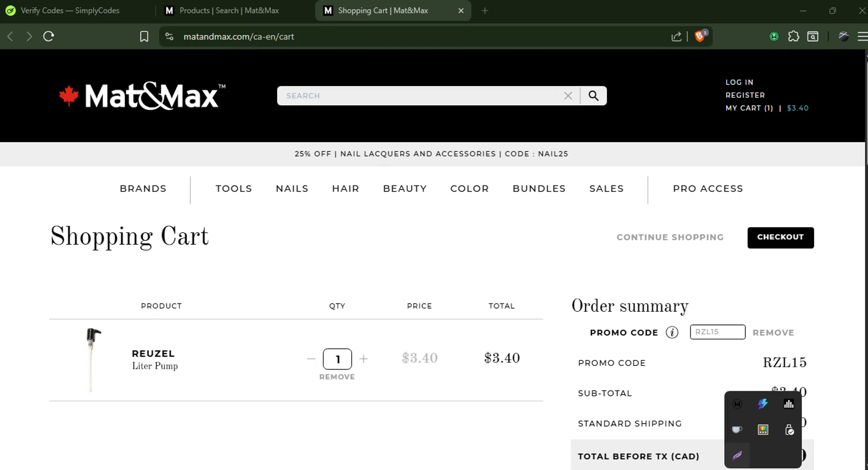Open the USB drive checkmark icon
868x470 pixels.
click(x=789, y=430)
